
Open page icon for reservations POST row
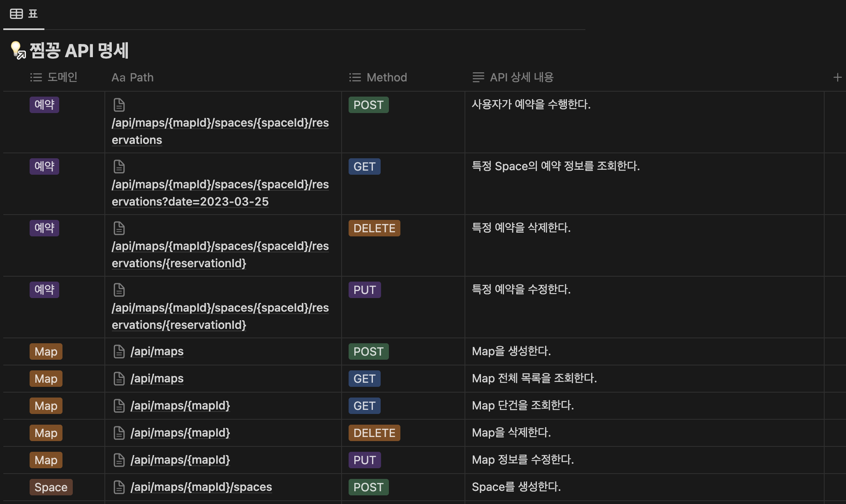119,105
